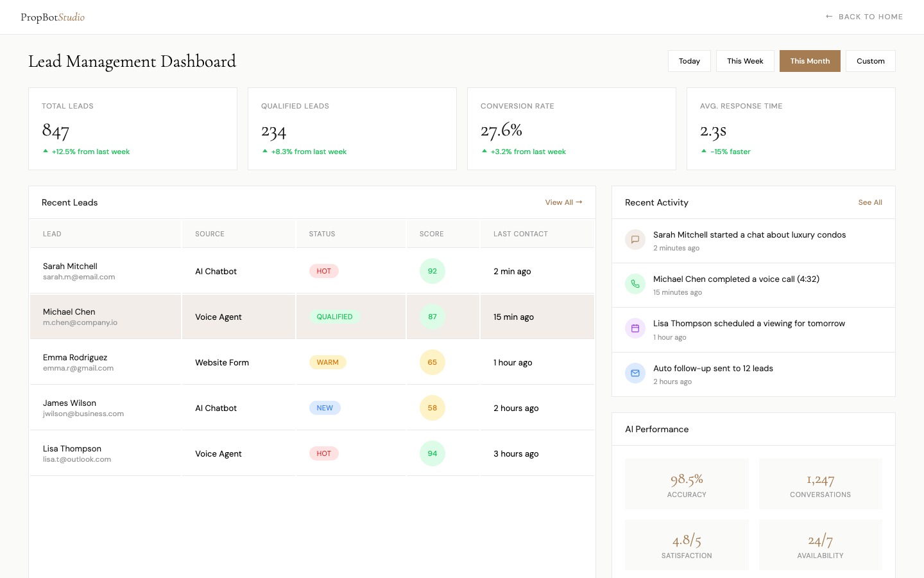Click Michael Chen's score badge 87
Image resolution: width=924 pixels, height=578 pixels.
(x=432, y=317)
